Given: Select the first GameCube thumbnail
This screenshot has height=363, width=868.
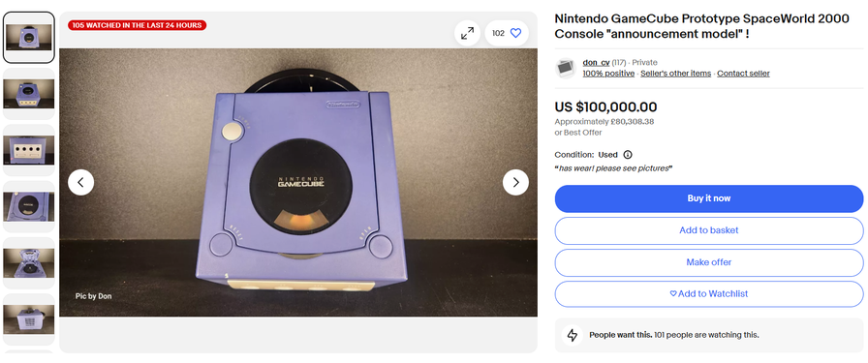Looking at the screenshot, I should pyautogui.click(x=29, y=38).
